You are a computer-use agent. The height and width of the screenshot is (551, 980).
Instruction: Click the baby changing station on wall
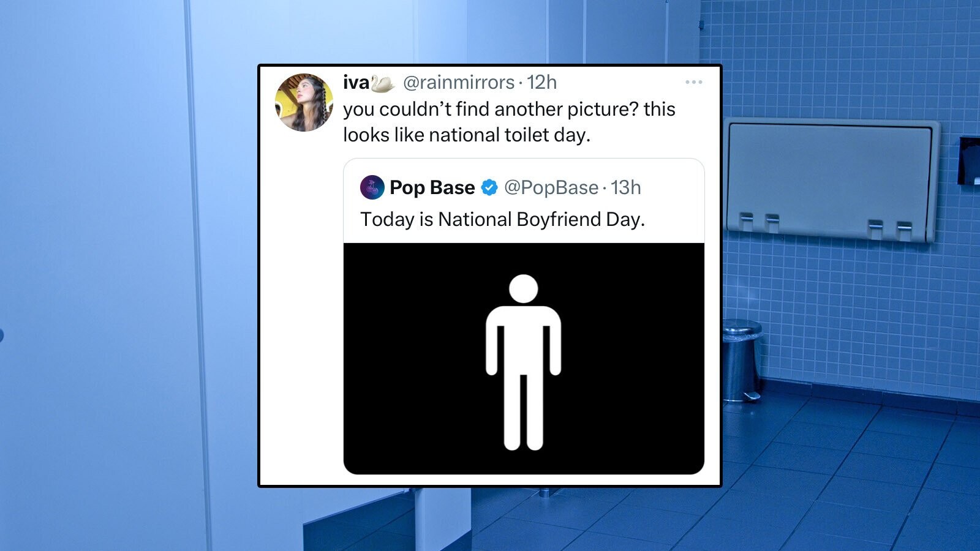click(832, 179)
